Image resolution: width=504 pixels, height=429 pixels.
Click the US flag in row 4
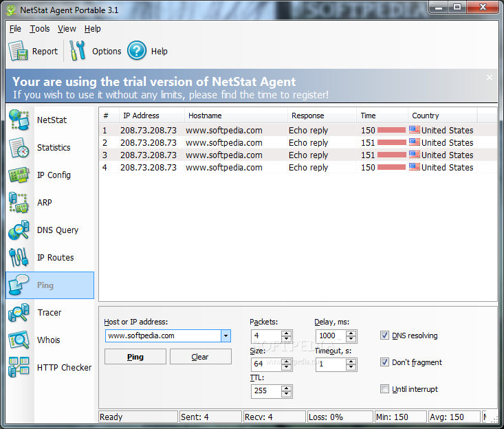pos(415,167)
